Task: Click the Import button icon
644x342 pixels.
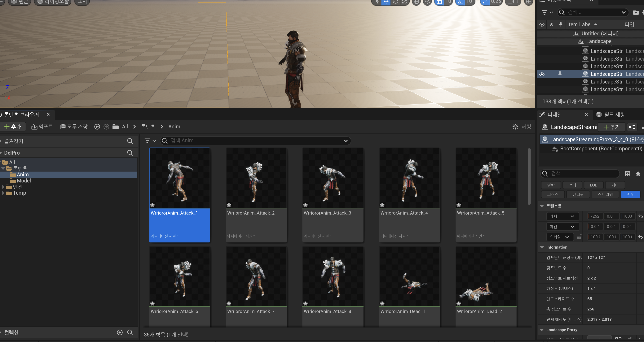Action: pos(34,127)
